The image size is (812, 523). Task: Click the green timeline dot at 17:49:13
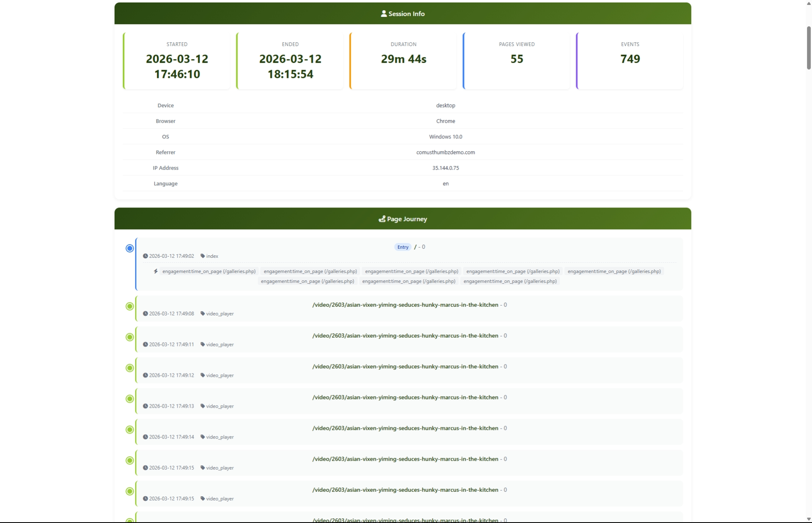tap(129, 399)
